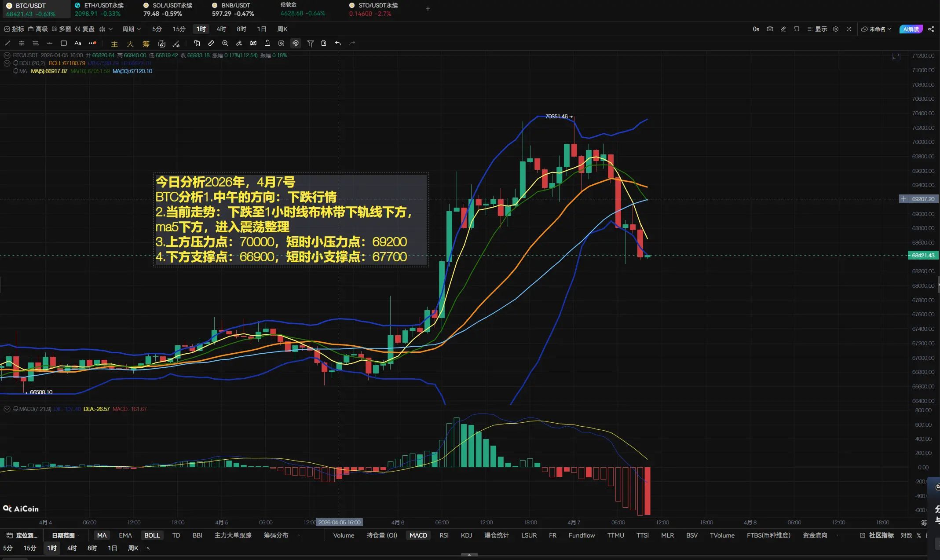Select the 4时 timeframe in top bar
This screenshot has height=560, width=940.
221,29
